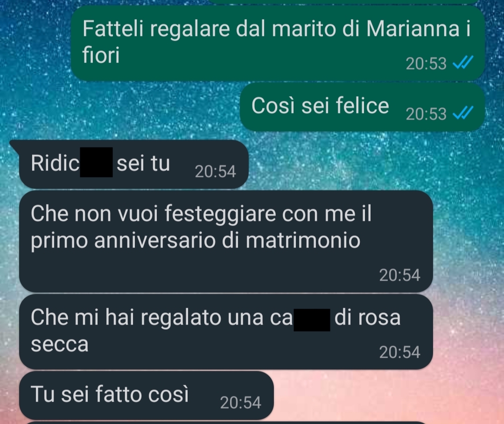Tap the black censor box in 'Ridic' message
The width and height of the screenshot is (504, 424).
[x=96, y=162]
